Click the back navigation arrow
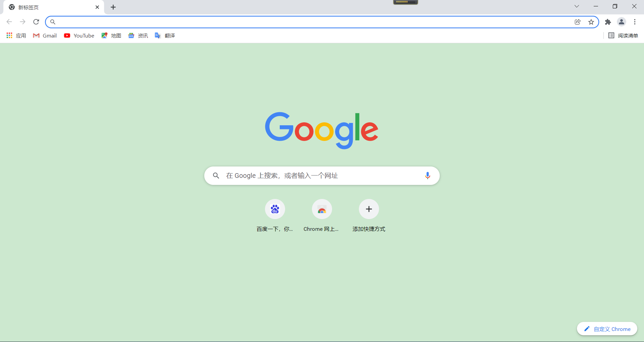The height and width of the screenshot is (342, 644). (9, 22)
